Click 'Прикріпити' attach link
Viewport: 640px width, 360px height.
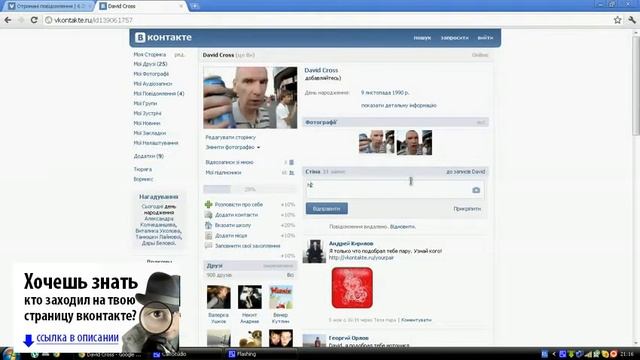467,209
